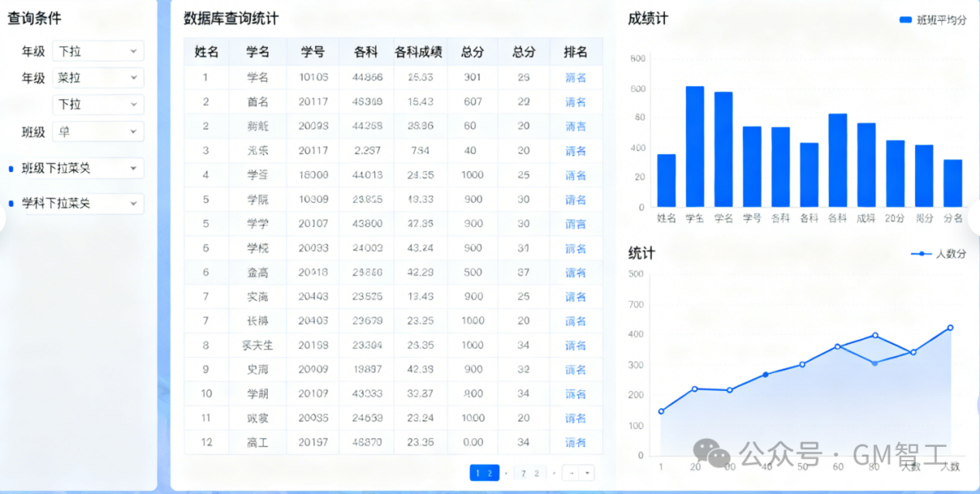The height and width of the screenshot is (494, 980).
Task: Click the previous page arrow in pagination
Action: click(x=506, y=473)
